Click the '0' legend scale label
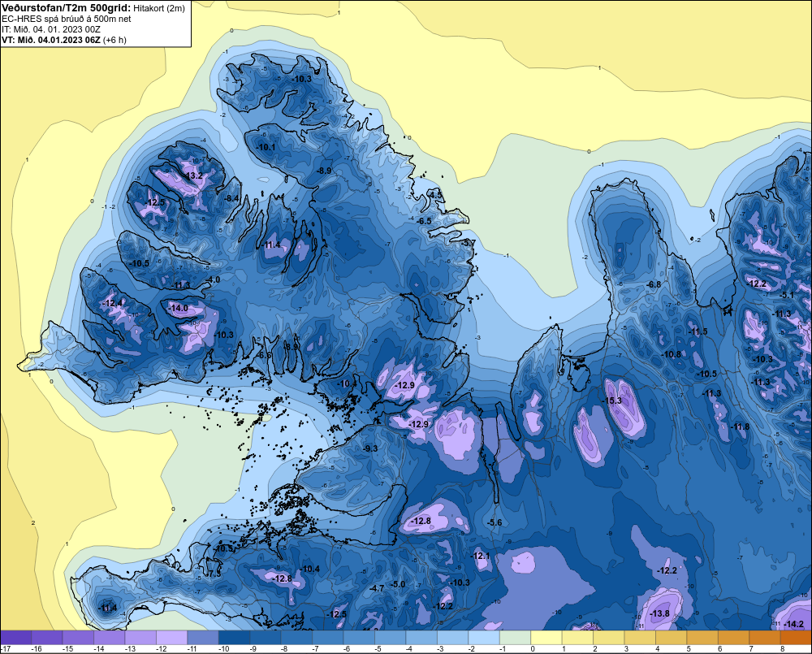Viewport: 812px width, 654px height. coord(533,649)
